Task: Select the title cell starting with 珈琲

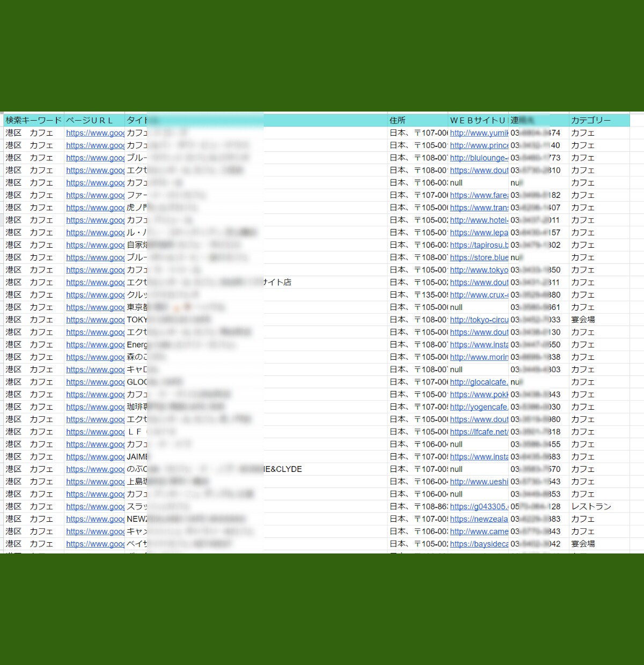Action: coord(256,407)
